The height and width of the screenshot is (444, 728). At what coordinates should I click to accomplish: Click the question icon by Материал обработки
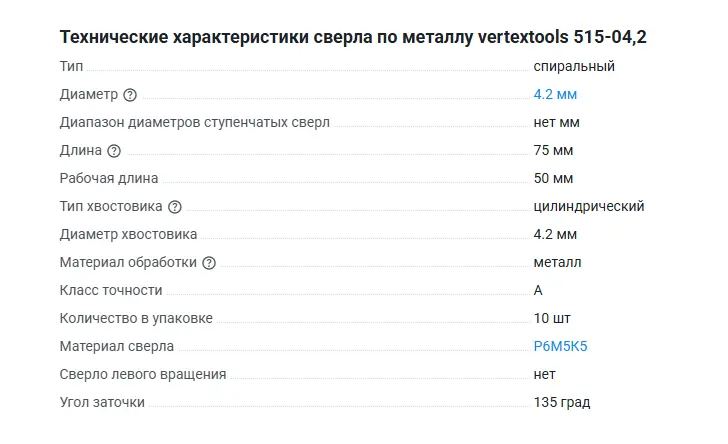[209, 263]
